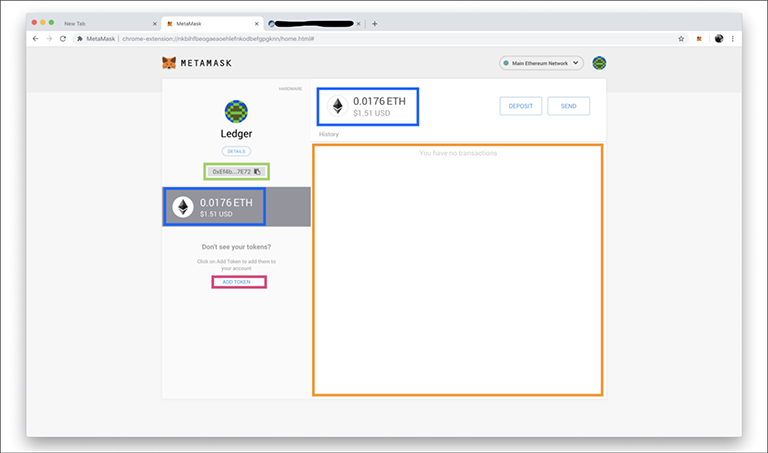Click the DEPOSIT button
The width and height of the screenshot is (768, 453).
(521, 106)
